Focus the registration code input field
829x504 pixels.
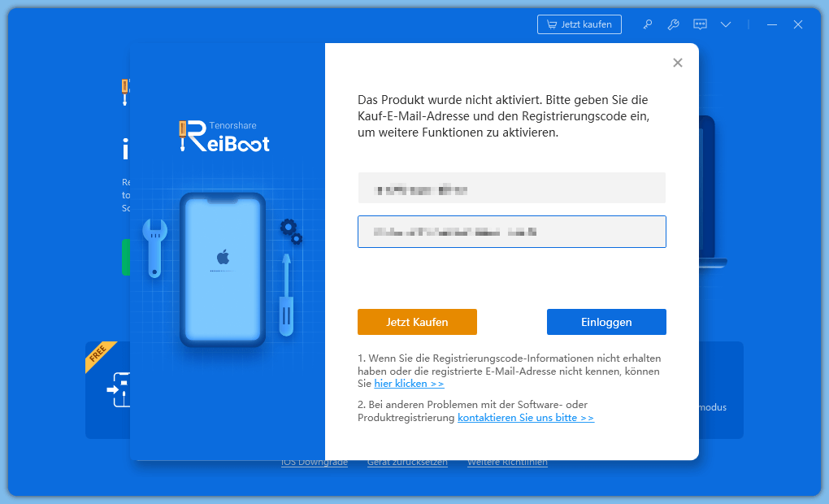(x=512, y=232)
